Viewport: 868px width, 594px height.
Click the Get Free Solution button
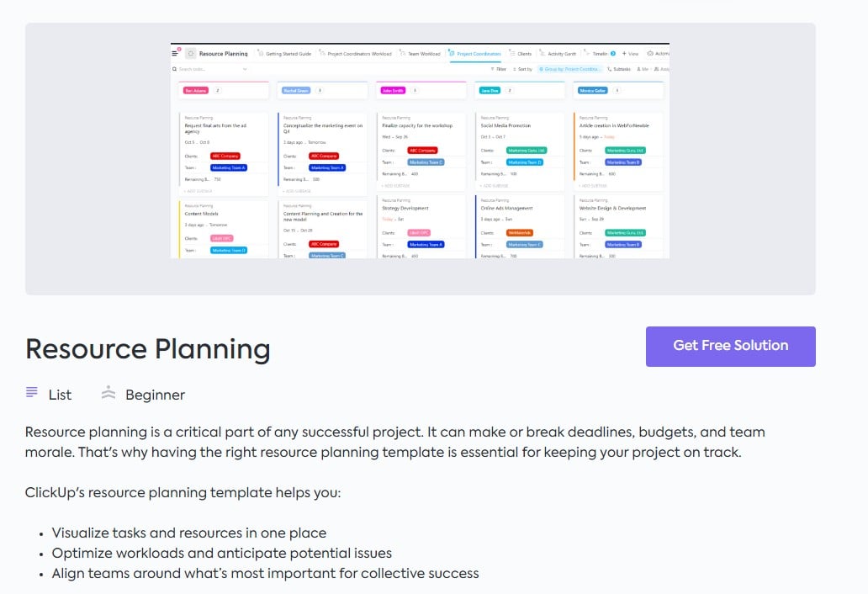(x=730, y=346)
